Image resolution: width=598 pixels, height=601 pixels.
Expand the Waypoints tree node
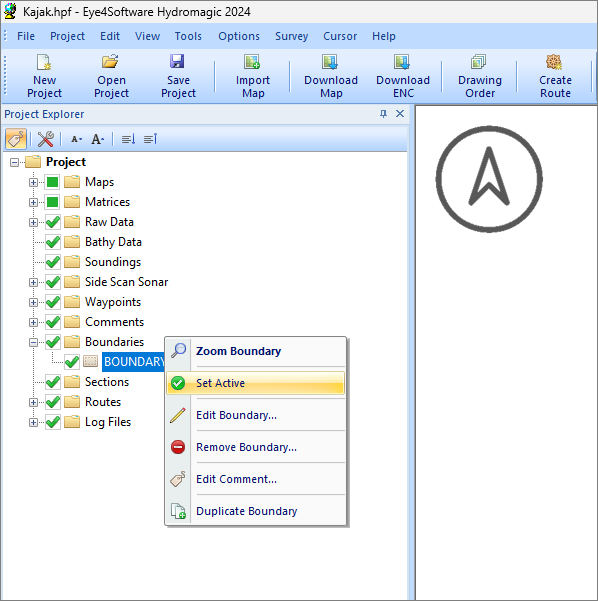(x=33, y=302)
